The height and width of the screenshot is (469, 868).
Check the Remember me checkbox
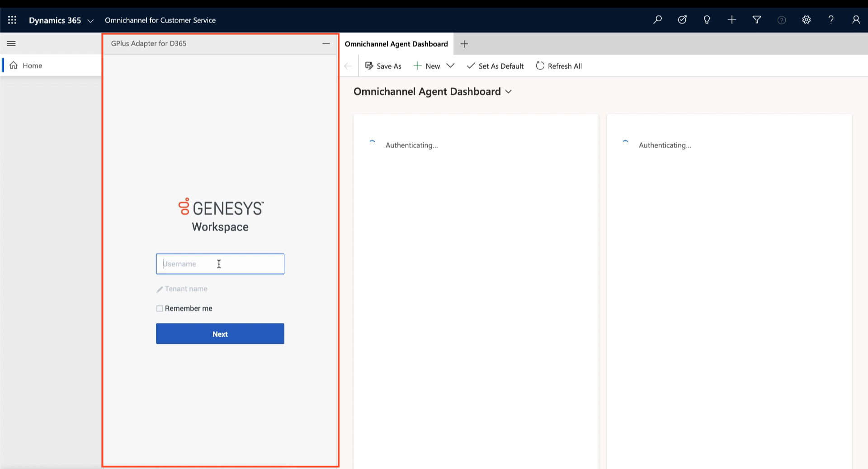click(x=160, y=309)
